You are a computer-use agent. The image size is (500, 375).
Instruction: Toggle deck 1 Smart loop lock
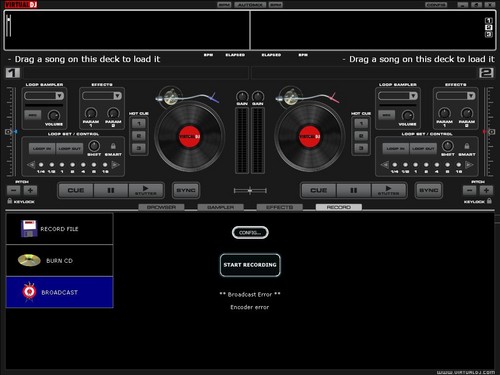tap(113, 146)
